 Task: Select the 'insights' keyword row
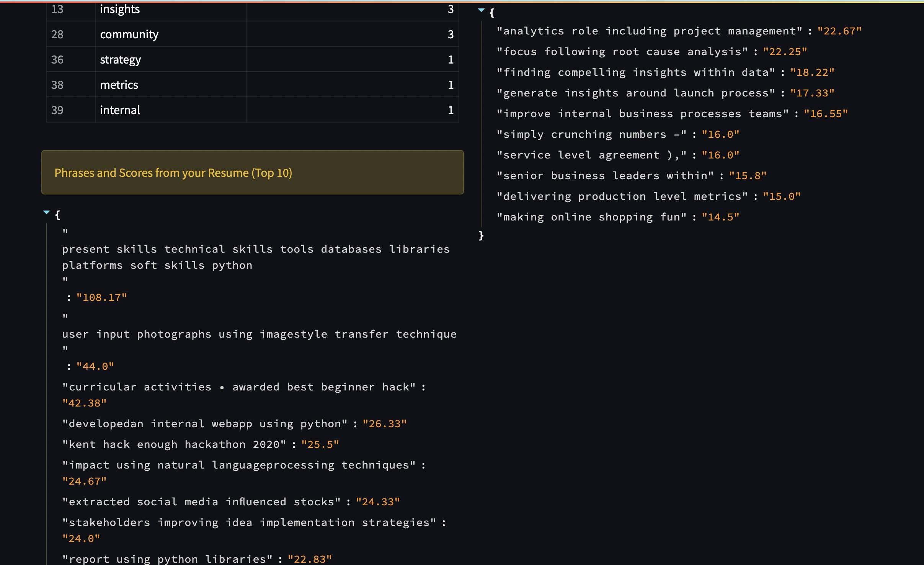120,9
